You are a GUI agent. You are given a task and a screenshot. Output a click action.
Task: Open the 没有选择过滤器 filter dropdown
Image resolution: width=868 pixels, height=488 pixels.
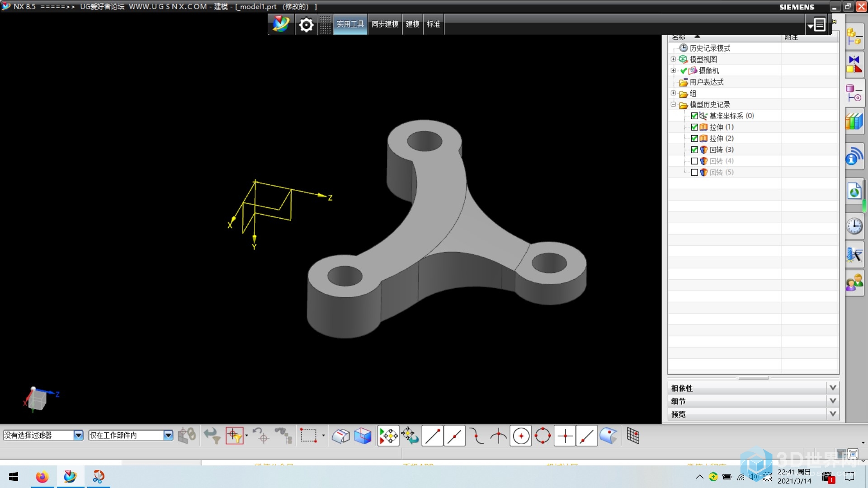coord(78,435)
